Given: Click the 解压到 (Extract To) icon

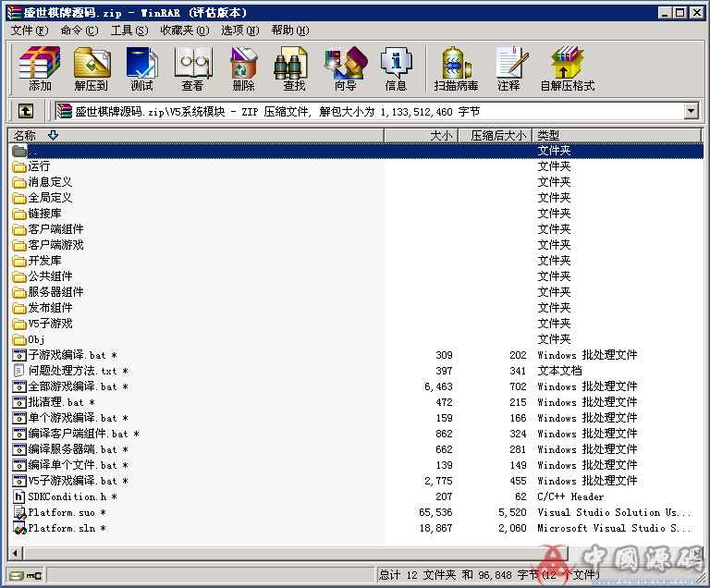Looking at the screenshot, I should coord(91,68).
